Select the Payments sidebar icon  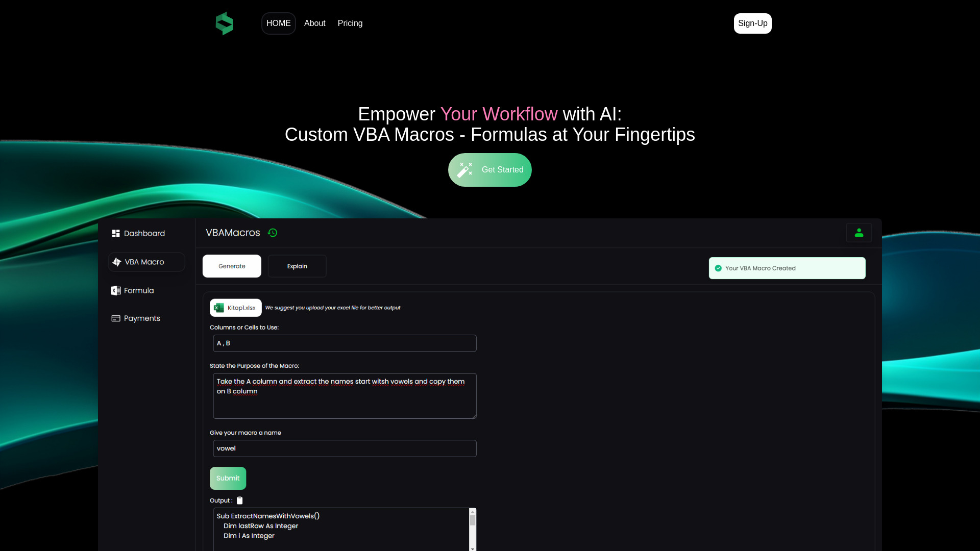(116, 317)
